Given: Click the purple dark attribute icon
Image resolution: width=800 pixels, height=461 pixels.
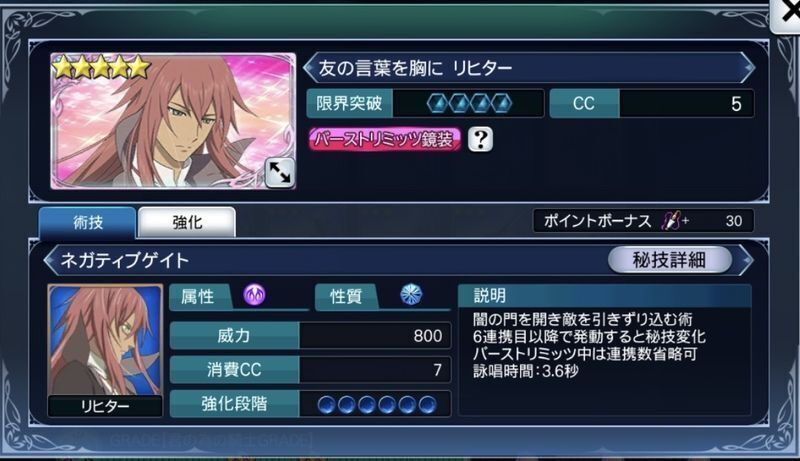Looking at the screenshot, I should pyautogui.click(x=254, y=295).
